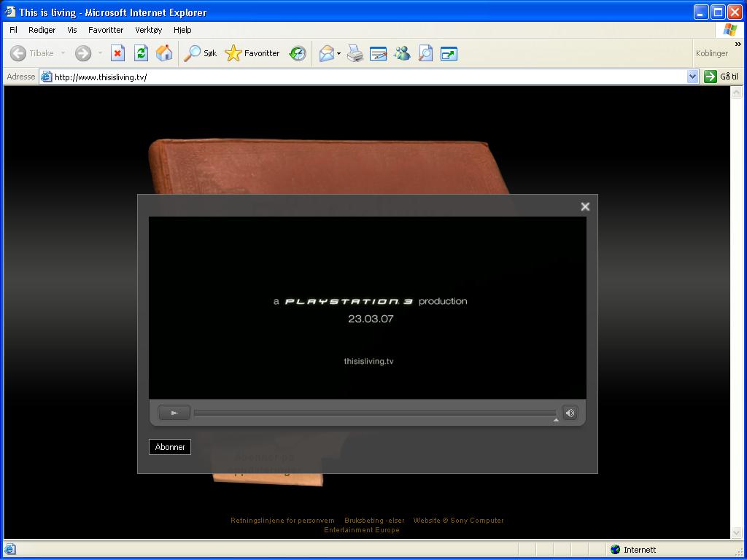
Task: Click the blue window toolbar icon
Action: 449,53
